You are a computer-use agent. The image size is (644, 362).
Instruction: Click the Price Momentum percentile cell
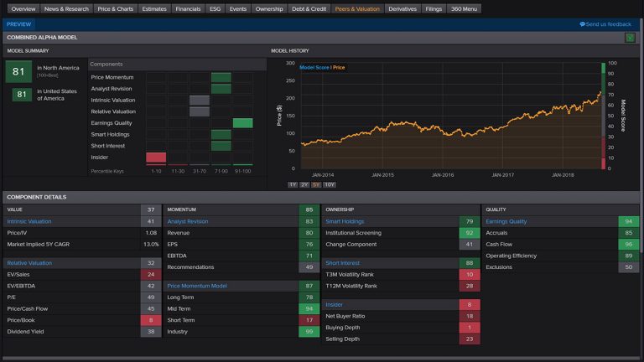(221, 77)
